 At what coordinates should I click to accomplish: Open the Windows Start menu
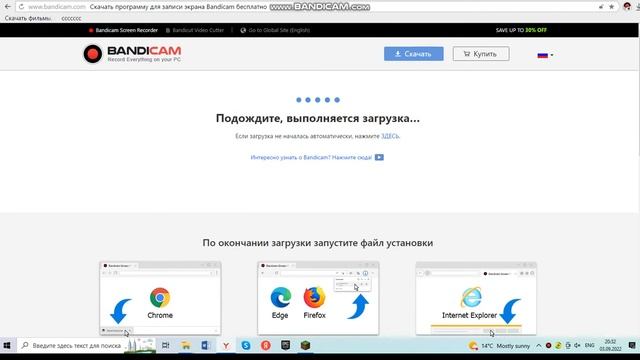(7, 346)
